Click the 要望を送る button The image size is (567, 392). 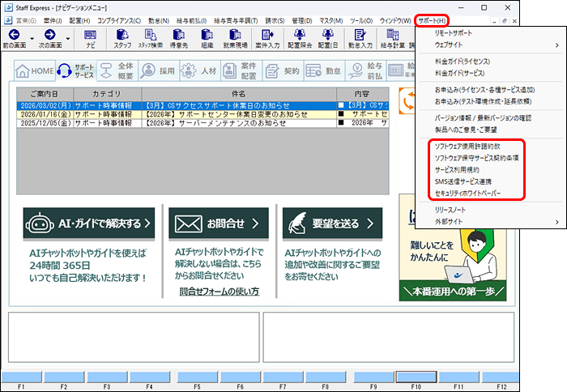pyautogui.click(x=332, y=224)
